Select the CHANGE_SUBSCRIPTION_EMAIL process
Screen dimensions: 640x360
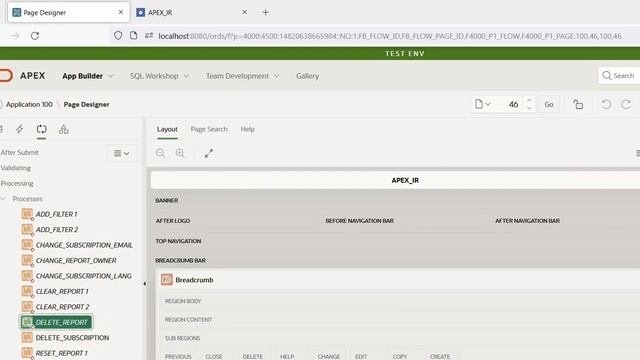[84, 245]
